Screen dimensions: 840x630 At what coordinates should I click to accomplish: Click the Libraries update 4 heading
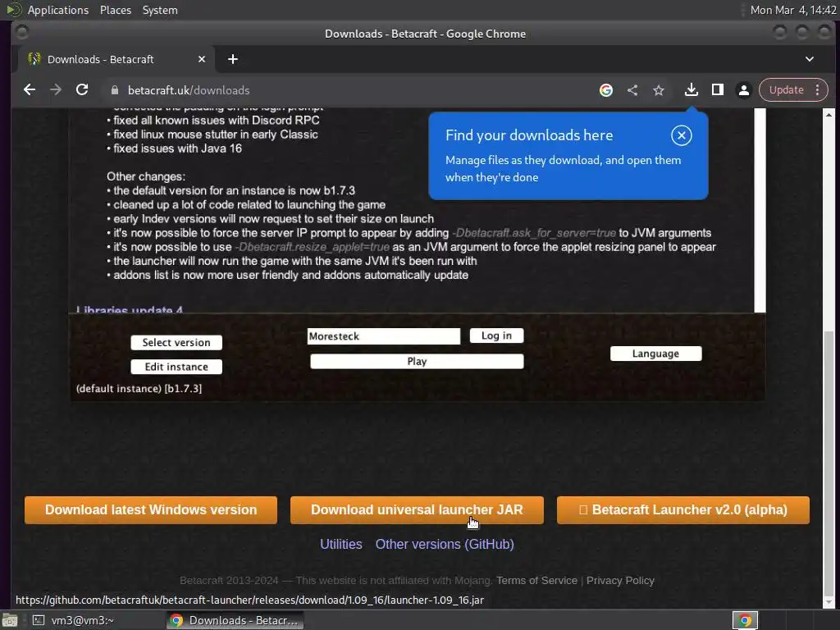click(129, 309)
